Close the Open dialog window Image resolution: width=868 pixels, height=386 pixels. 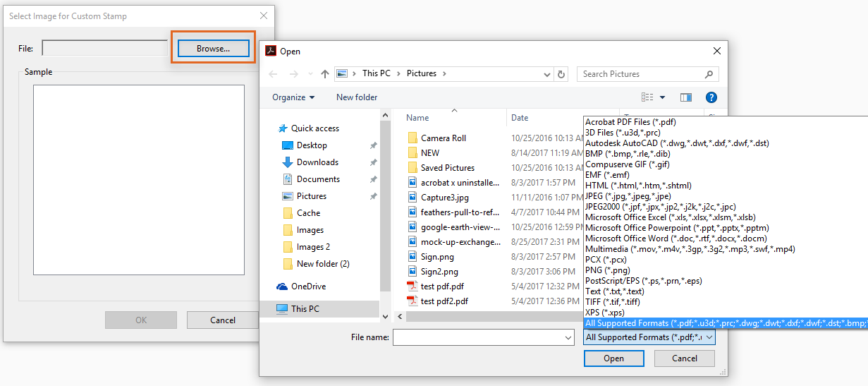pos(717,51)
